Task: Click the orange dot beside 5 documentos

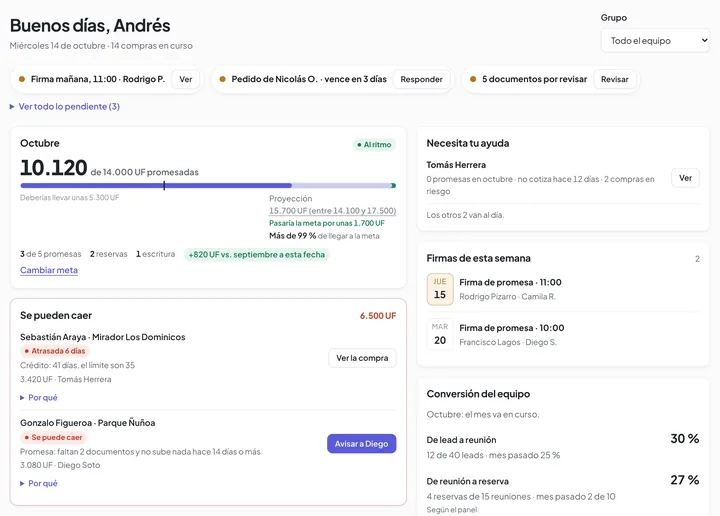Action: coord(473,79)
